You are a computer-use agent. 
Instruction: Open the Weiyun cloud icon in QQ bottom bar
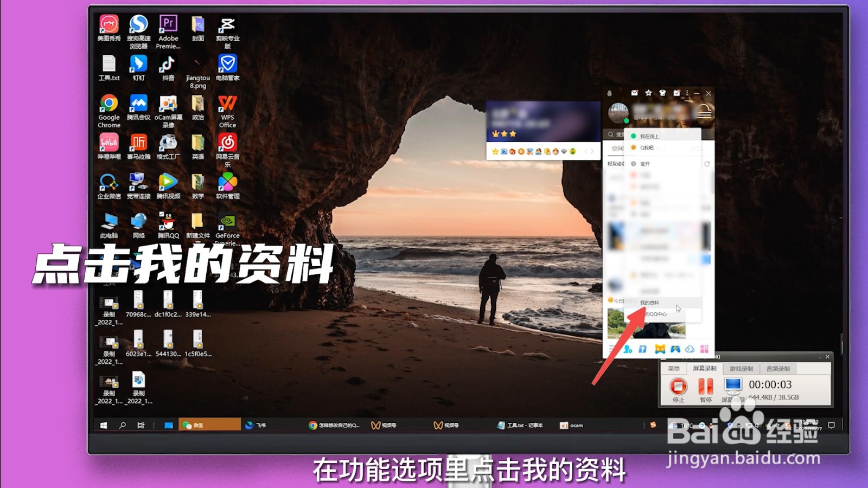[690, 349]
